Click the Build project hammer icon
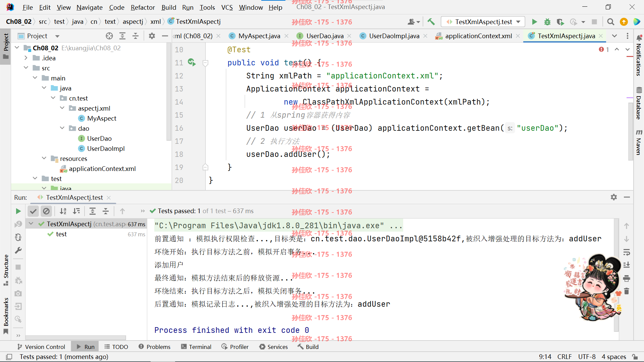Screen dimensions: 644x362 (x=431, y=22)
